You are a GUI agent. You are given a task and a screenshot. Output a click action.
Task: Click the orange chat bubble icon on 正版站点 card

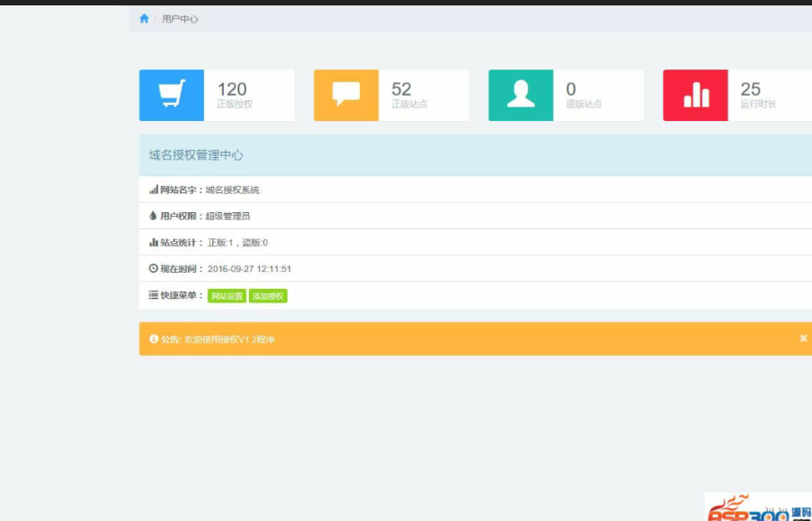(x=346, y=94)
